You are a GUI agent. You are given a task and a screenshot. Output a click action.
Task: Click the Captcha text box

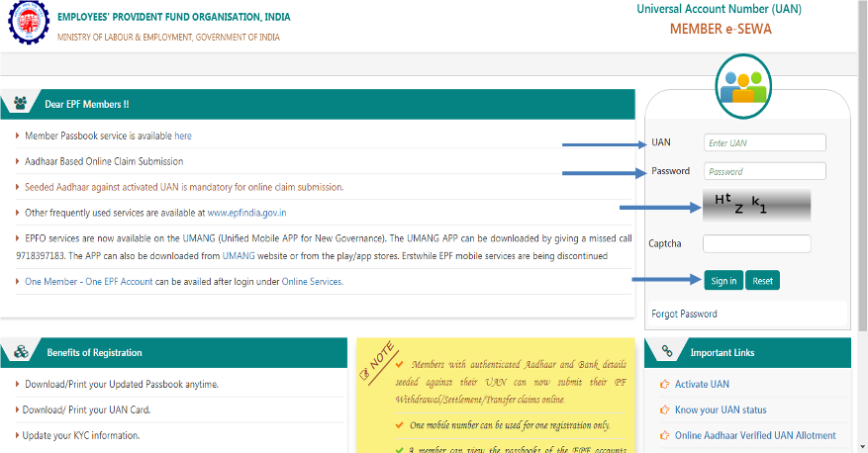pos(756,243)
